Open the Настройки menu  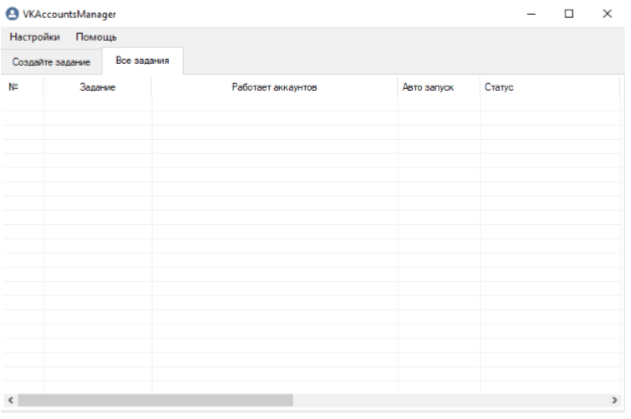click(38, 37)
